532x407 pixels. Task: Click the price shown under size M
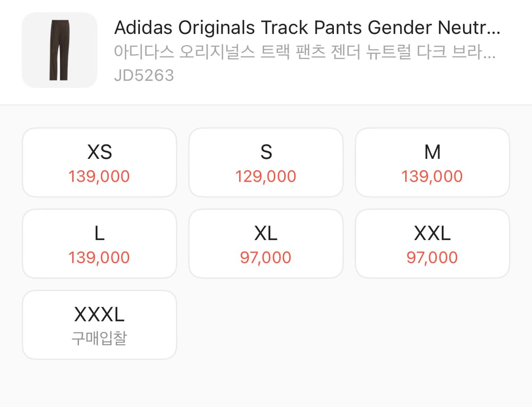click(x=432, y=176)
